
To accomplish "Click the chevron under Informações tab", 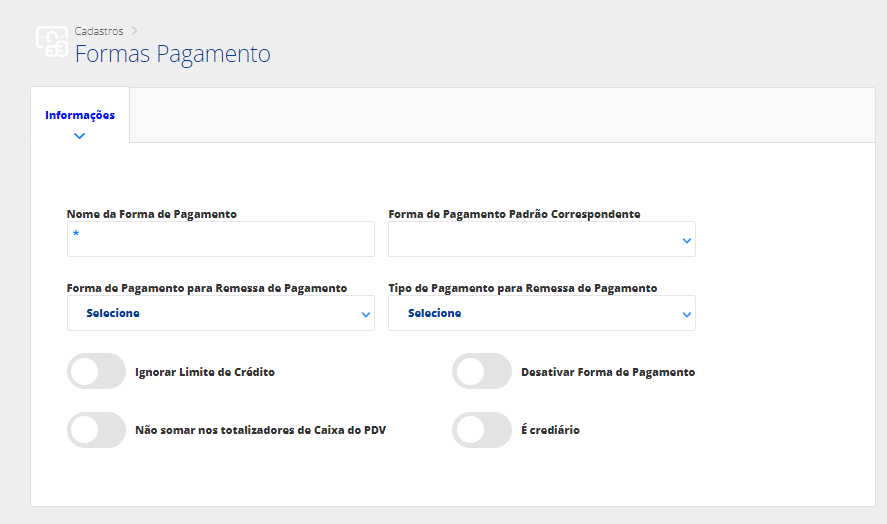I will pos(79,136).
